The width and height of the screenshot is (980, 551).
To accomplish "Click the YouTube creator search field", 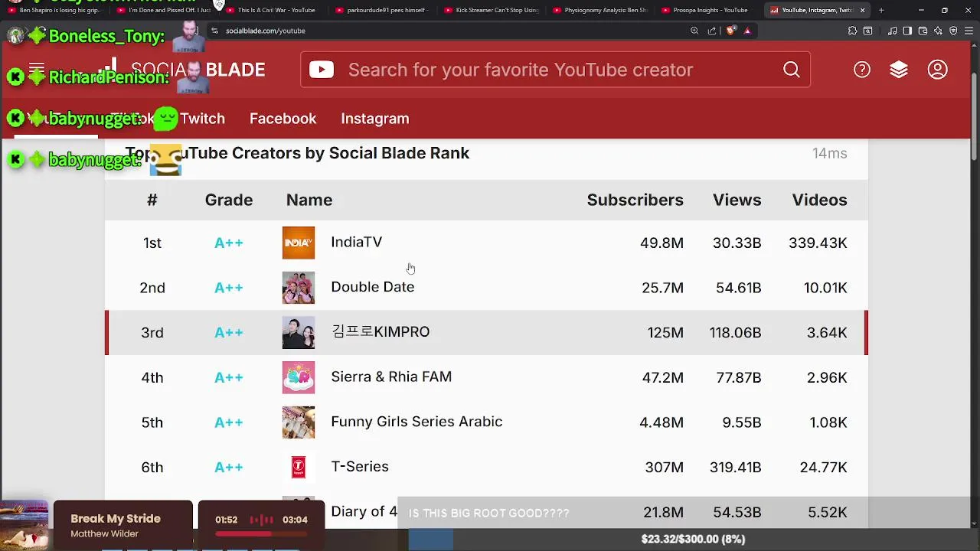I will pos(555,70).
